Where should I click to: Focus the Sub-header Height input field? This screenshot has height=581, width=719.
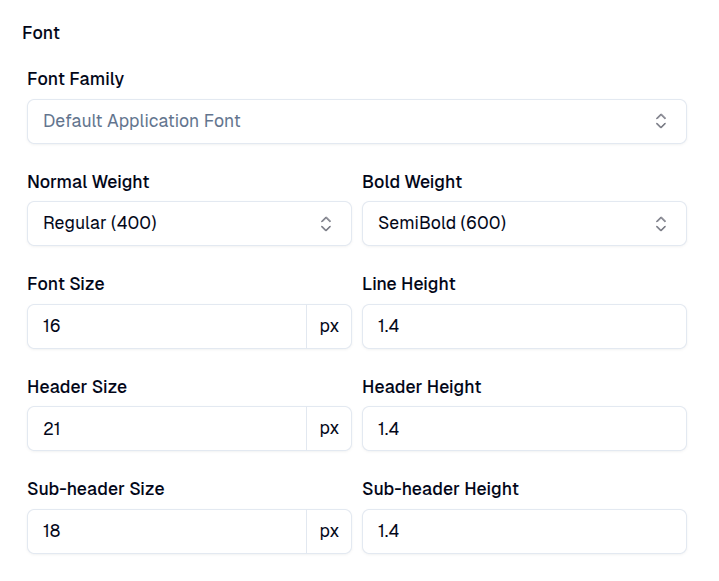pos(524,531)
